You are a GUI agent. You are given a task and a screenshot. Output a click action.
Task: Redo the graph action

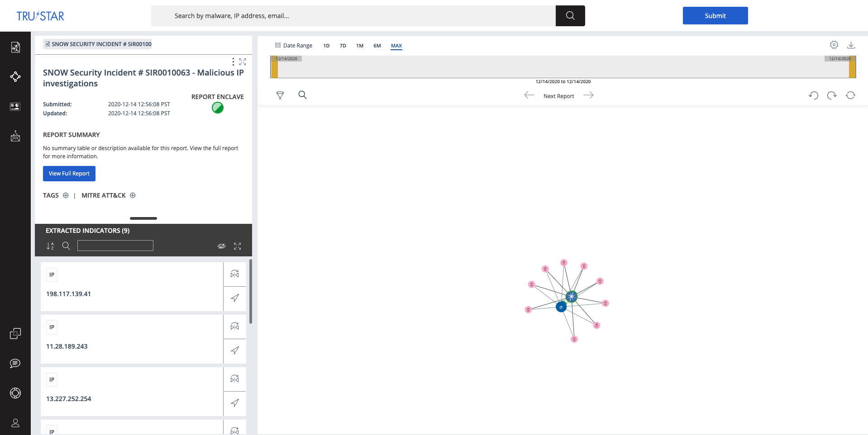click(832, 95)
